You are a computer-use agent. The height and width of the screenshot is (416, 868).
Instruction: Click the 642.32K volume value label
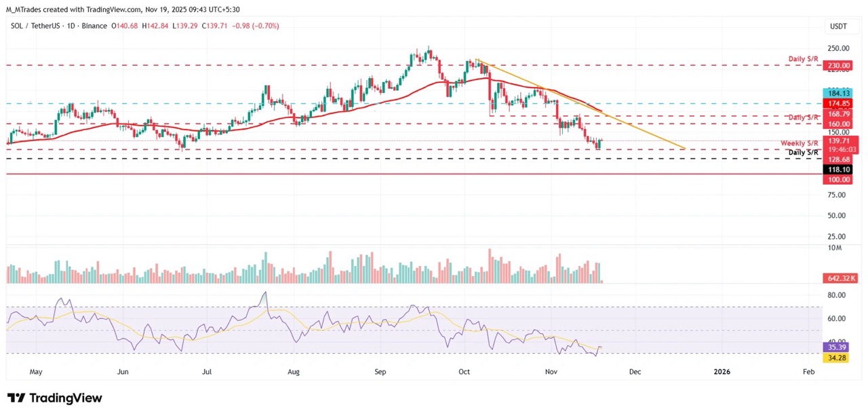click(x=840, y=278)
